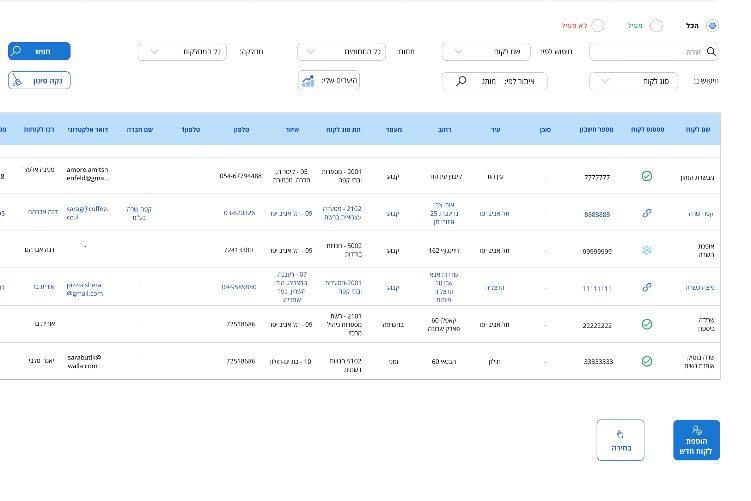Click the 'דואר אלקטרוני' column header

point(88,130)
